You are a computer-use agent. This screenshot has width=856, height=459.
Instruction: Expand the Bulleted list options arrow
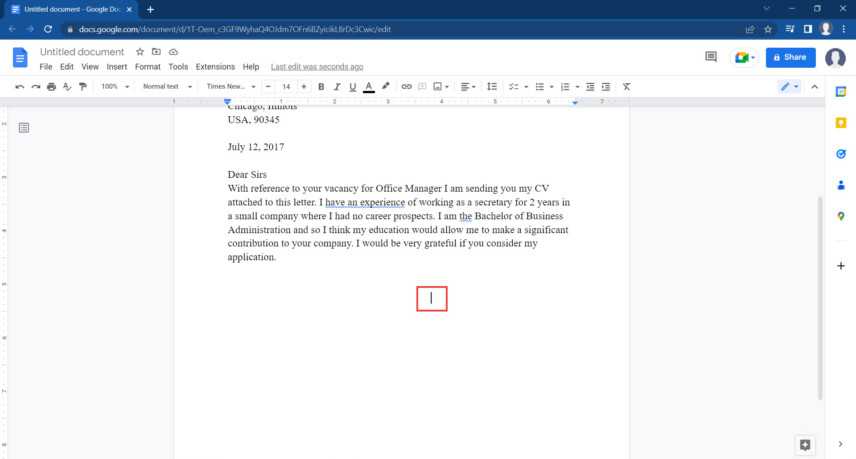point(551,87)
